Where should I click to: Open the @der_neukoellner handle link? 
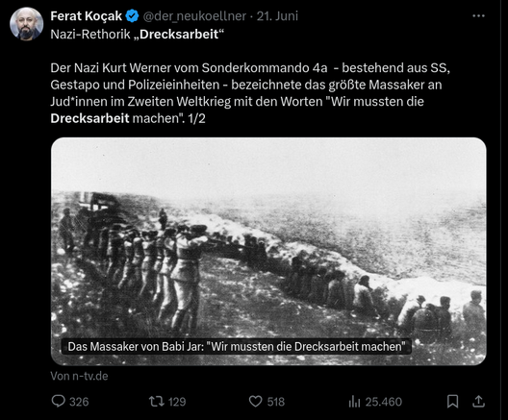194,16
